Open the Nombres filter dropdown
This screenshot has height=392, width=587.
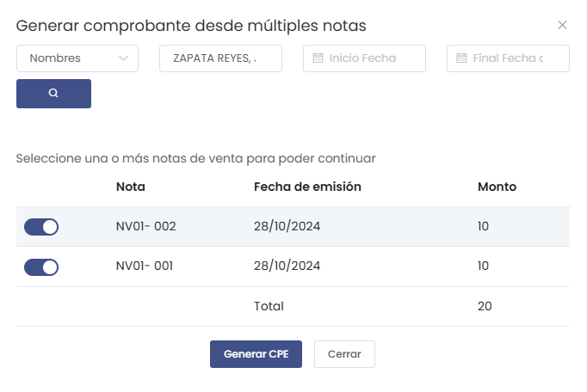pyautogui.click(x=77, y=58)
